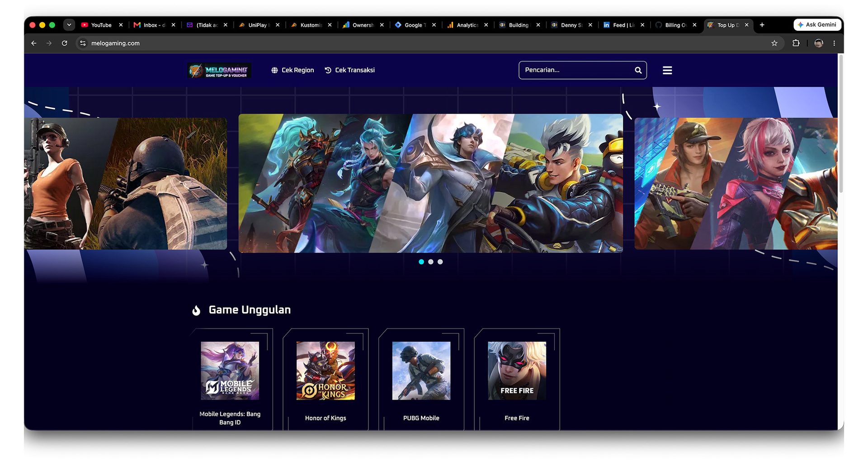
Task: Select the first carousel dot
Action: (x=421, y=262)
